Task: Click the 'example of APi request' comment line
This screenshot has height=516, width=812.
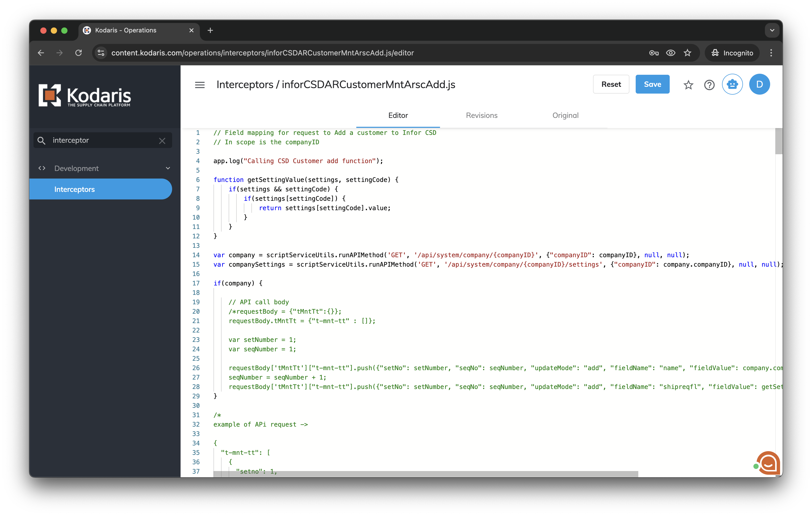Action: tap(260, 424)
